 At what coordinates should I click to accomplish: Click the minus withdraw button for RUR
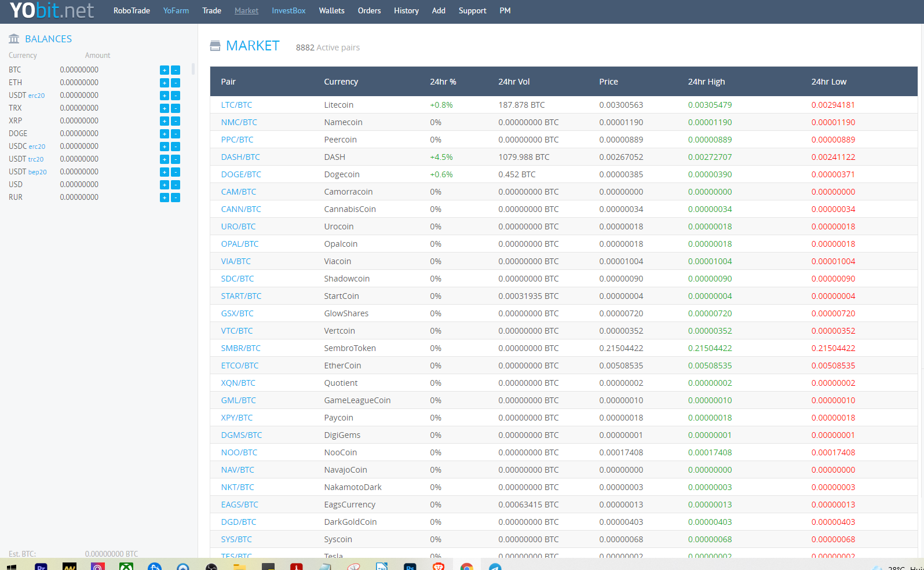176,198
